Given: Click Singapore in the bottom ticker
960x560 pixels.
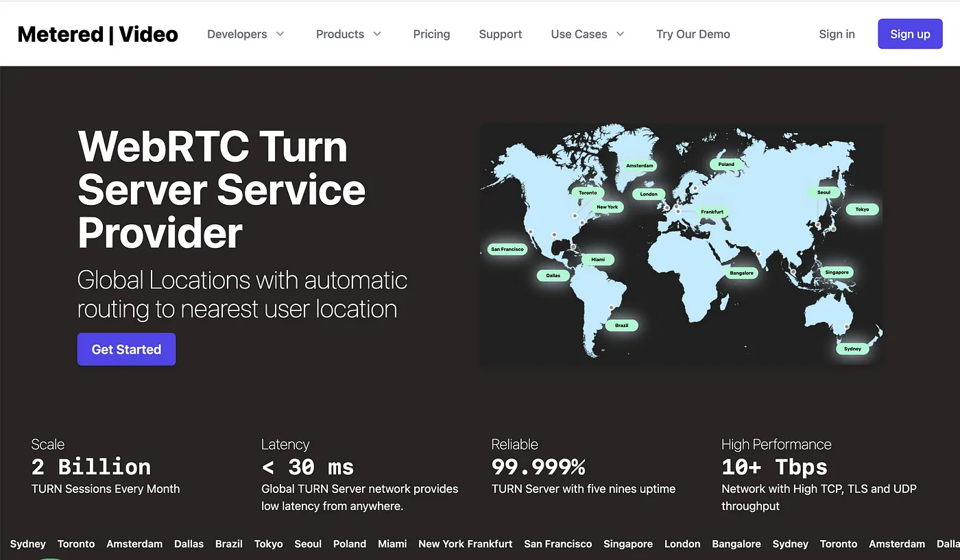Looking at the screenshot, I should pyautogui.click(x=628, y=544).
